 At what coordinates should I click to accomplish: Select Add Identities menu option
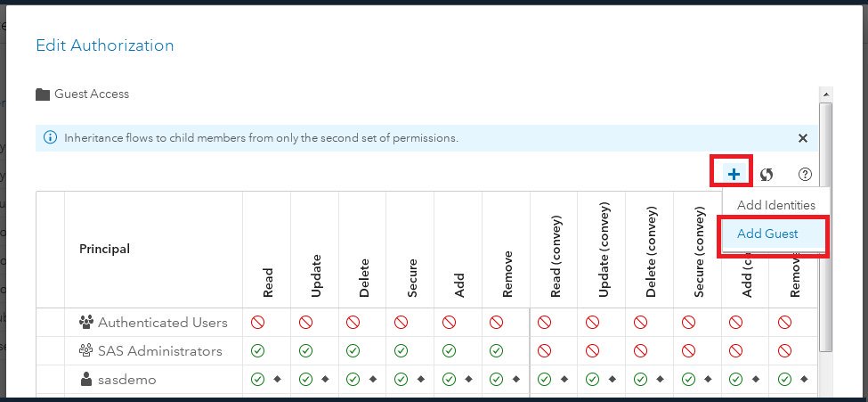[776, 205]
